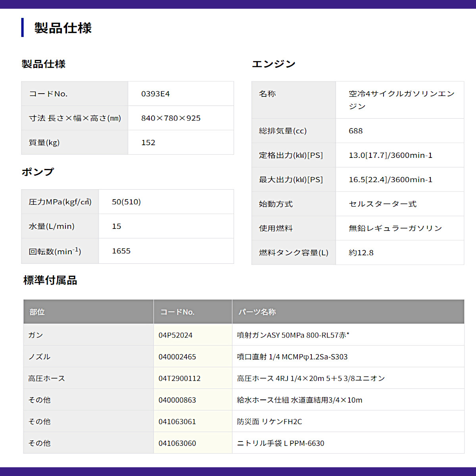Click the 回転数(min-1) label
Image resolution: width=476 pixels, height=476 pixels.
click(55, 251)
